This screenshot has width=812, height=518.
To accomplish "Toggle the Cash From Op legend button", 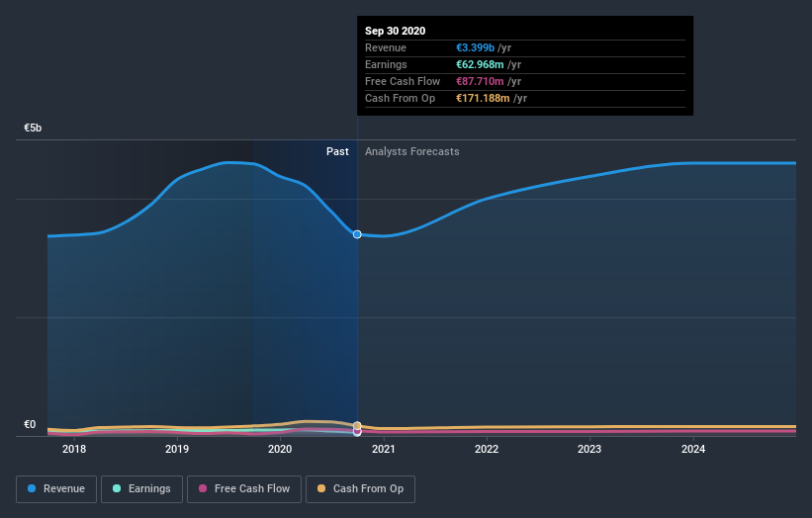I will tap(360, 489).
